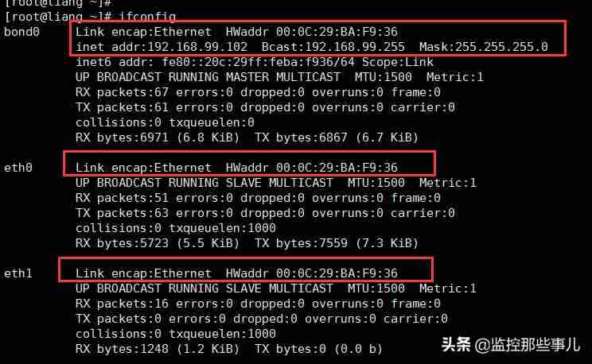Click eth0 TX bytes:7559 text
This screenshot has width=592, height=364.
click(x=301, y=243)
